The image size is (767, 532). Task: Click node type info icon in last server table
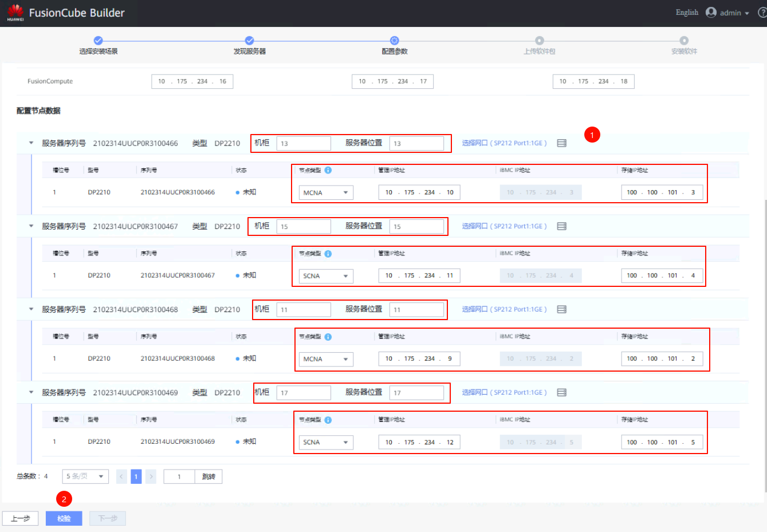coord(328,420)
